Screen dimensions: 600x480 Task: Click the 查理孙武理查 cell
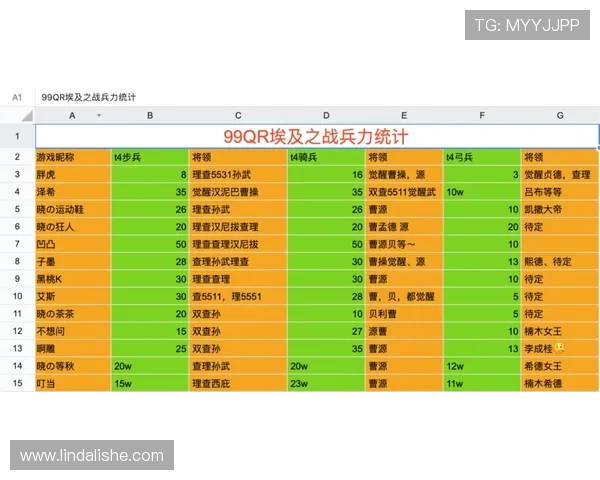[x=238, y=261]
